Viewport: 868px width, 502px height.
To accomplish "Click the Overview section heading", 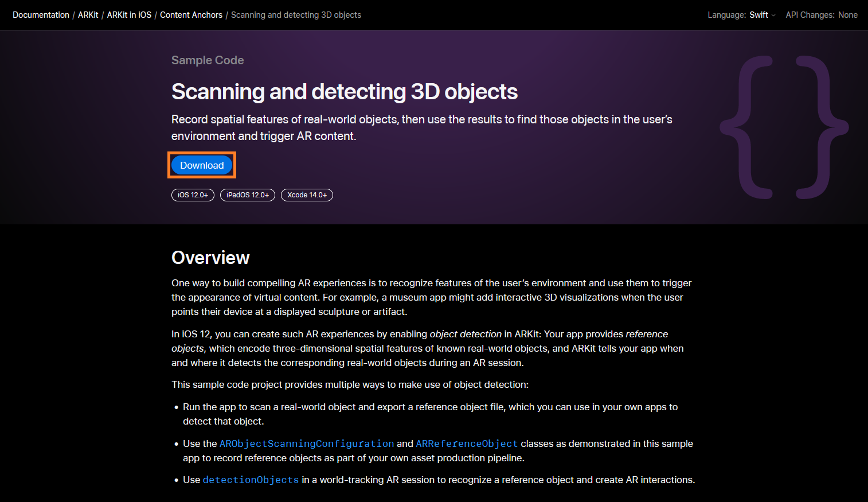I will 210,258.
